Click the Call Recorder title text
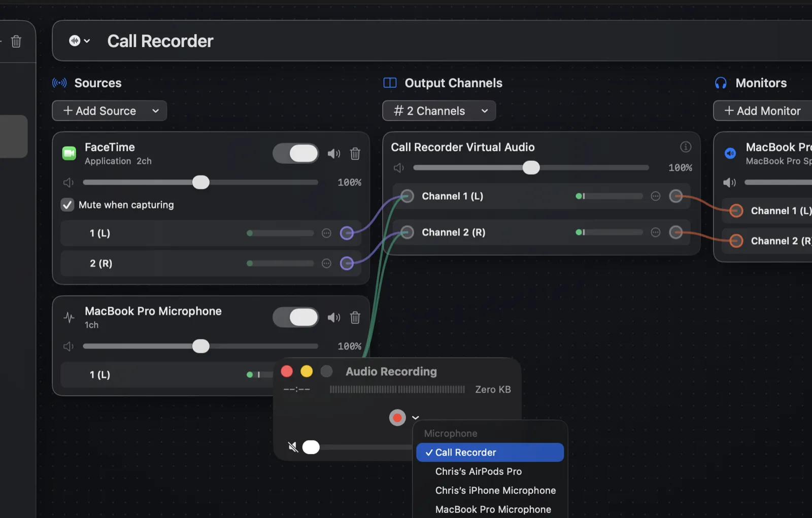812x518 pixels. pyautogui.click(x=160, y=41)
